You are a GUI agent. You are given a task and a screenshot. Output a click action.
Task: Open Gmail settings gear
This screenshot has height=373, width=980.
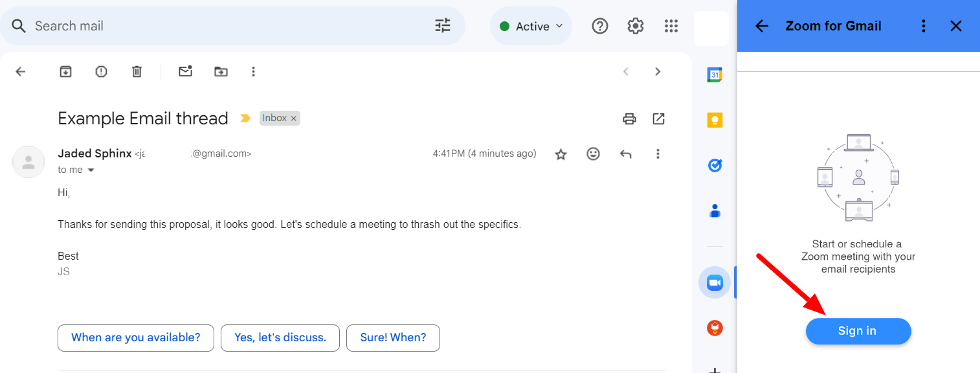636,26
